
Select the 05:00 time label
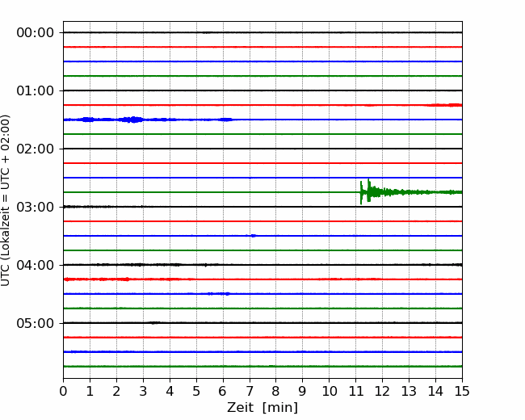click(x=36, y=324)
